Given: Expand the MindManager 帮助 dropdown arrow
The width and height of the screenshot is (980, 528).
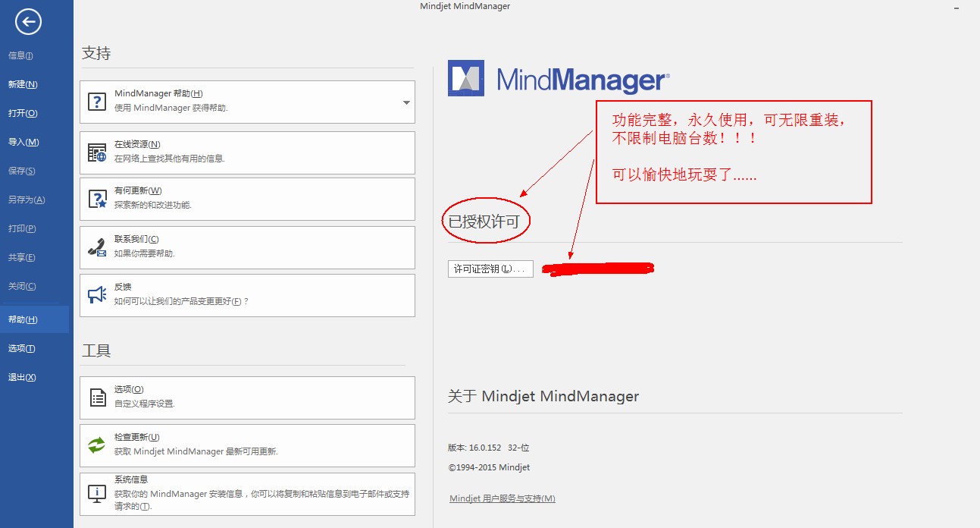Looking at the screenshot, I should pyautogui.click(x=406, y=102).
